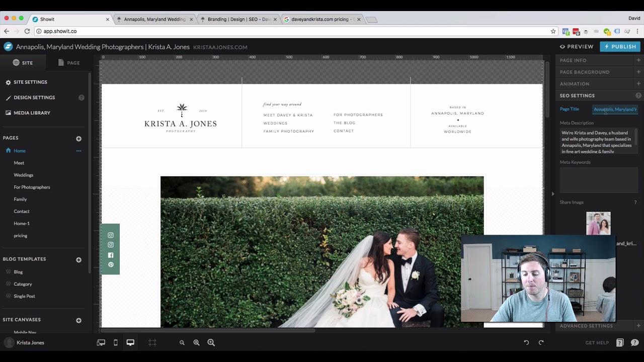
Task: Click the Page Title input field
Action: coord(615,109)
